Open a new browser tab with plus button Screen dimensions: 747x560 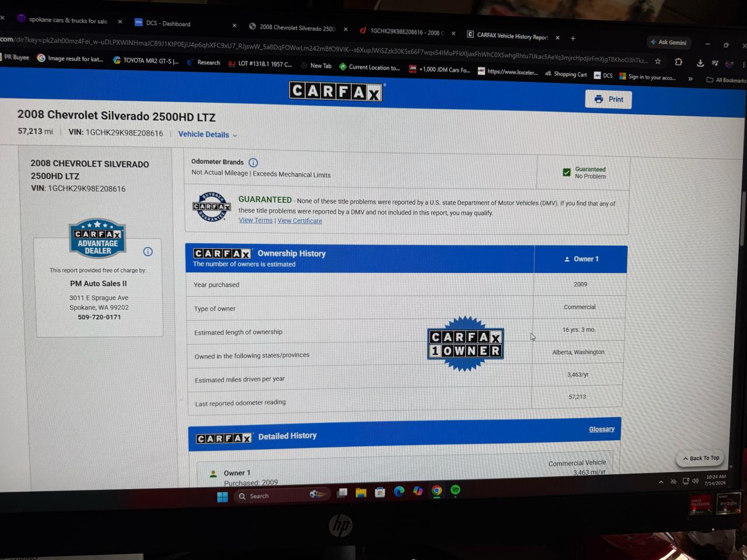pos(573,38)
